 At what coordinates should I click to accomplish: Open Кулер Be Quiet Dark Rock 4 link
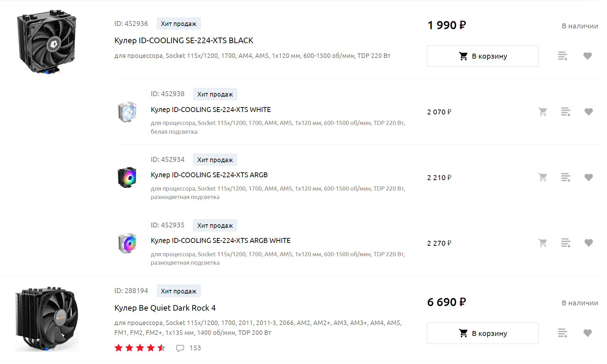[x=165, y=308]
